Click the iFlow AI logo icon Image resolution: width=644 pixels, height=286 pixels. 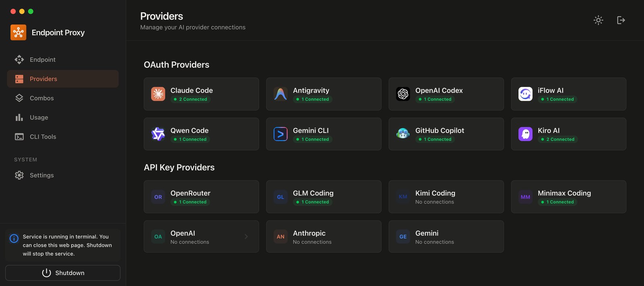[x=525, y=94]
